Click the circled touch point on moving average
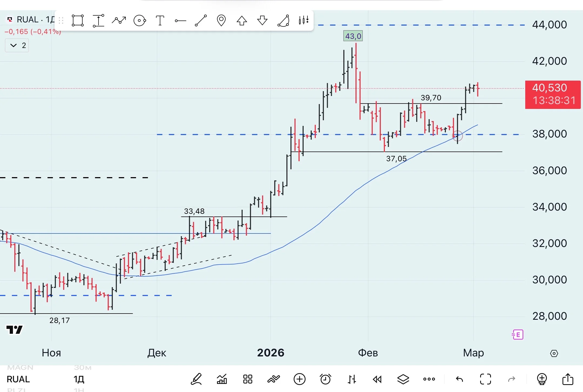The width and height of the screenshot is (583, 392). pyautogui.click(x=457, y=136)
